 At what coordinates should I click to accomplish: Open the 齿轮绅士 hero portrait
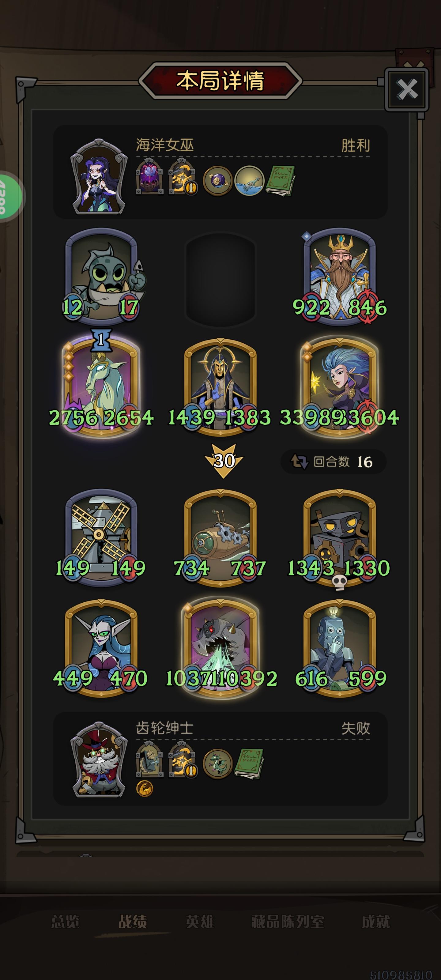(x=99, y=759)
